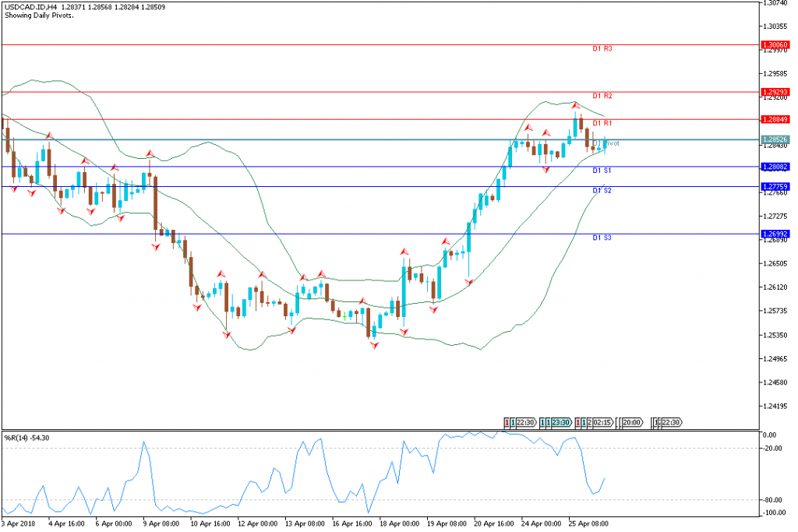The image size is (798, 532).
Task: Click the D1 S1 support label
Action: coord(602,171)
